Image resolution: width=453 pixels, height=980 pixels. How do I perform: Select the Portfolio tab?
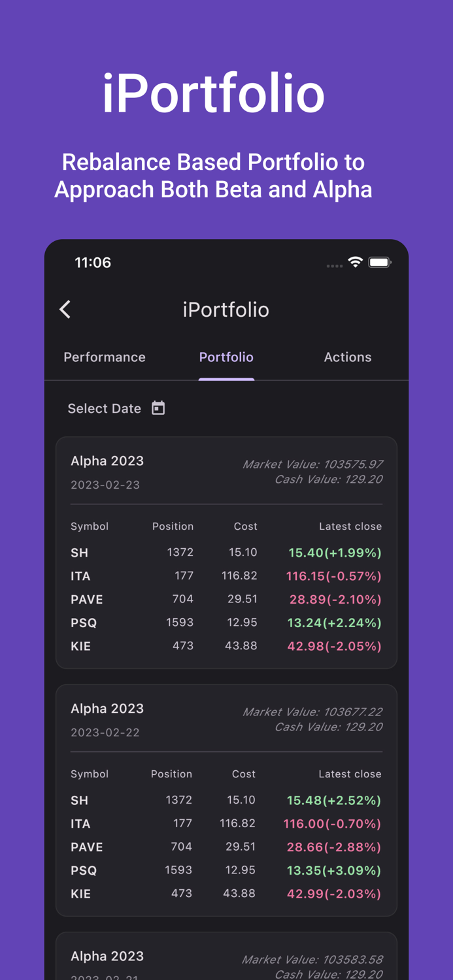226,357
